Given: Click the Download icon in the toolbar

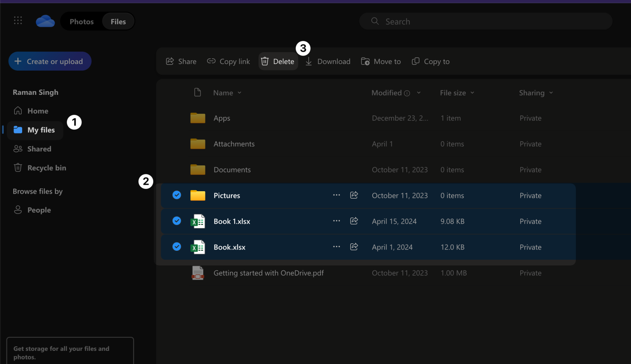Looking at the screenshot, I should (x=309, y=61).
